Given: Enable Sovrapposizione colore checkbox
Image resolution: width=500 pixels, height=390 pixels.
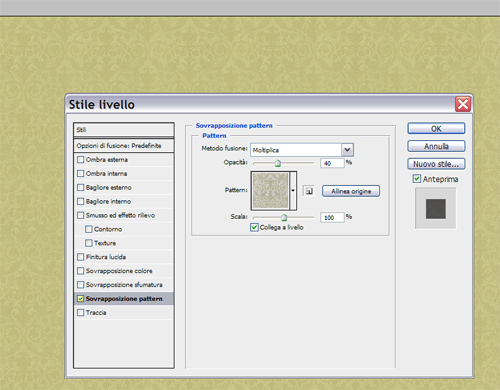Looking at the screenshot, I should (x=80, y=271).
